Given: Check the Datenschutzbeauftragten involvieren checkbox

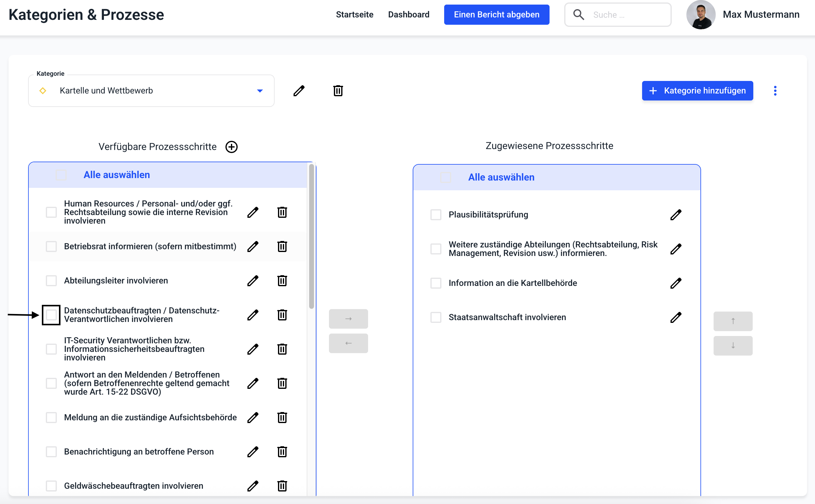Looking at the screenshot, I should pyautogui.click(x=51, y=315).
